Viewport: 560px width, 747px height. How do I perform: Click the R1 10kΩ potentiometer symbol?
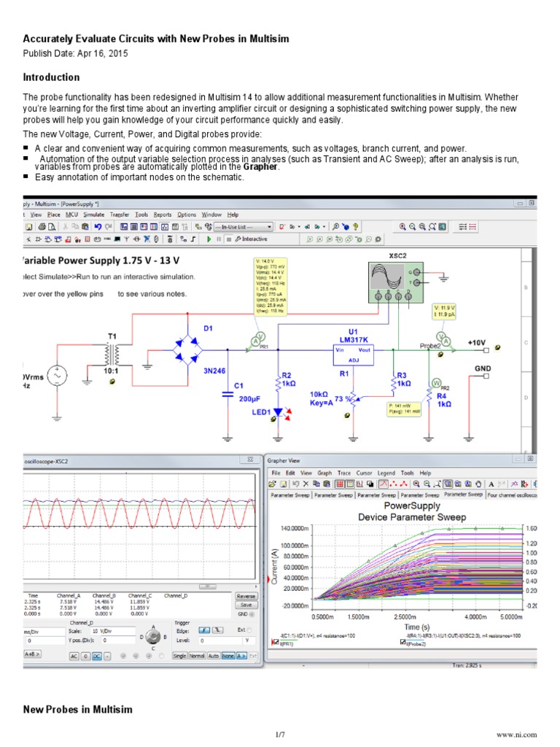354,398
